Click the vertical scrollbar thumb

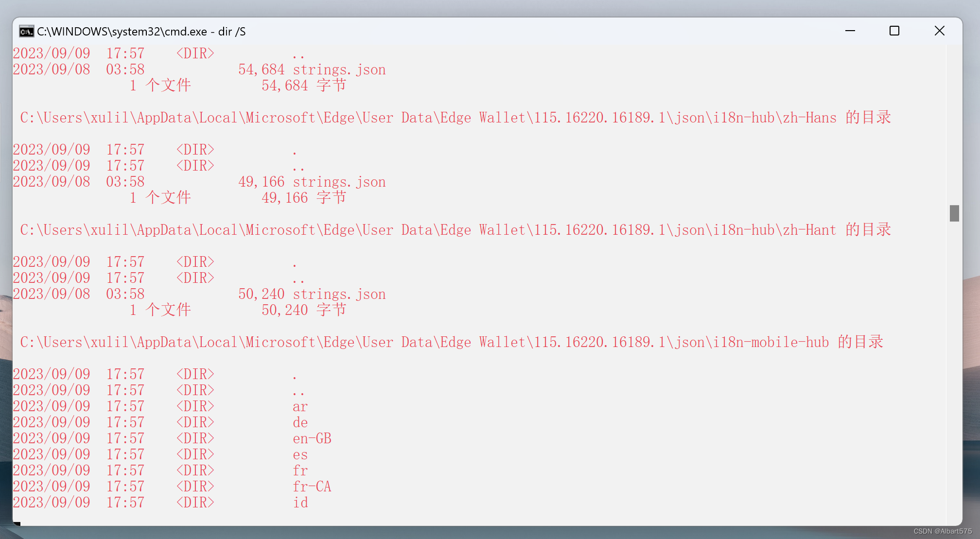point(954,213)
